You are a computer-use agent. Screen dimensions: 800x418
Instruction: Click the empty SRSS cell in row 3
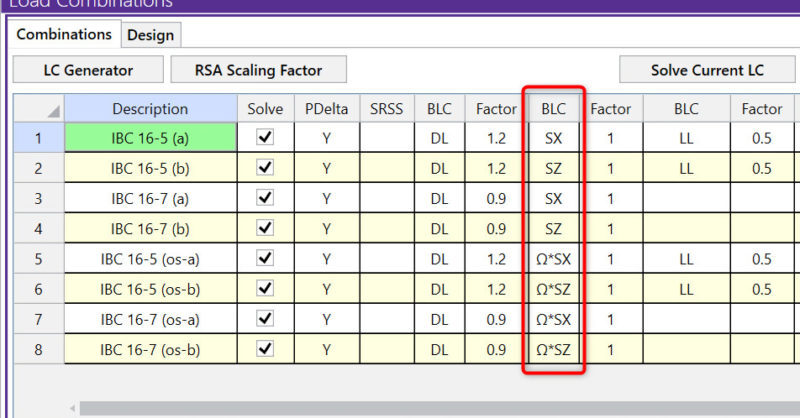388,198
